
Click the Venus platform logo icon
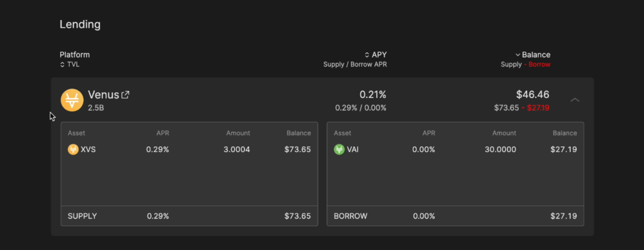click(x=72, y=100)
